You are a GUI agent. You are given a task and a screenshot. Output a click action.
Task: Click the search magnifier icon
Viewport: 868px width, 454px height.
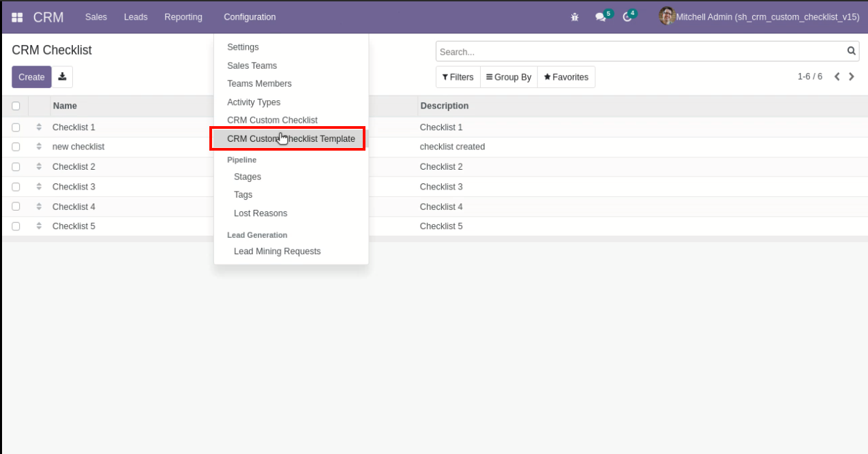[851, 51]
